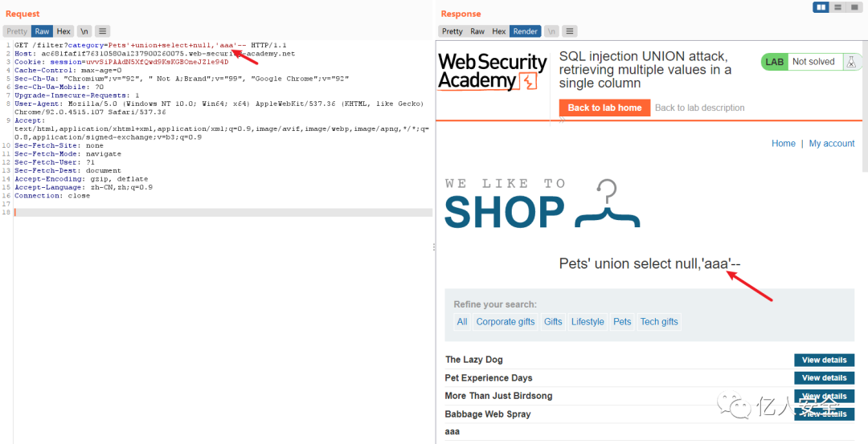Open My account link
The width and height of the screenshot is (868, 444).
pos(832,143)
